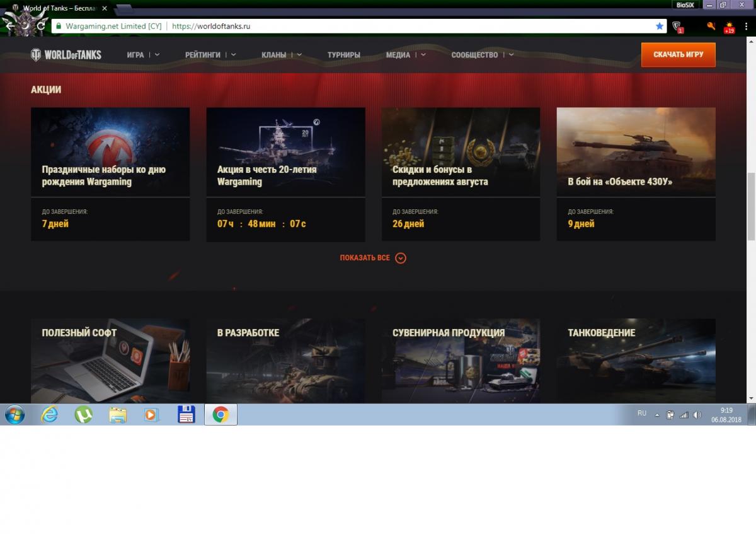Open the МЕДИА navigation menu

(x=398, y=55)
